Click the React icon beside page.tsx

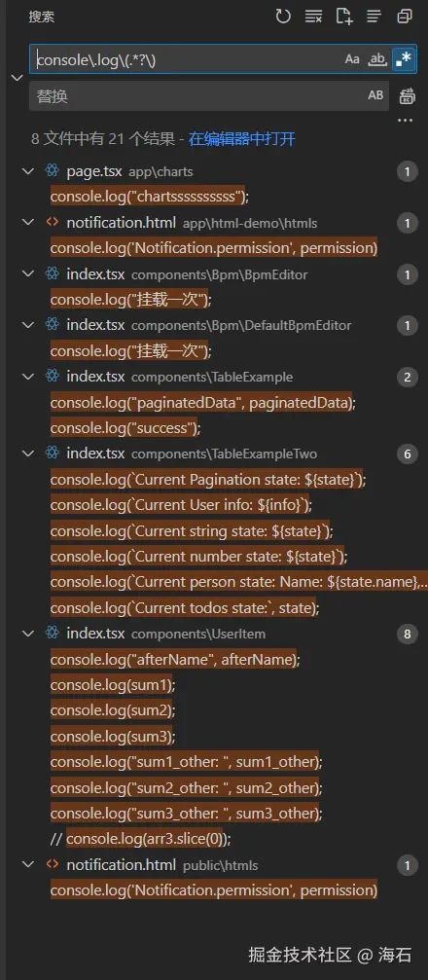click(x=52, y=170)
